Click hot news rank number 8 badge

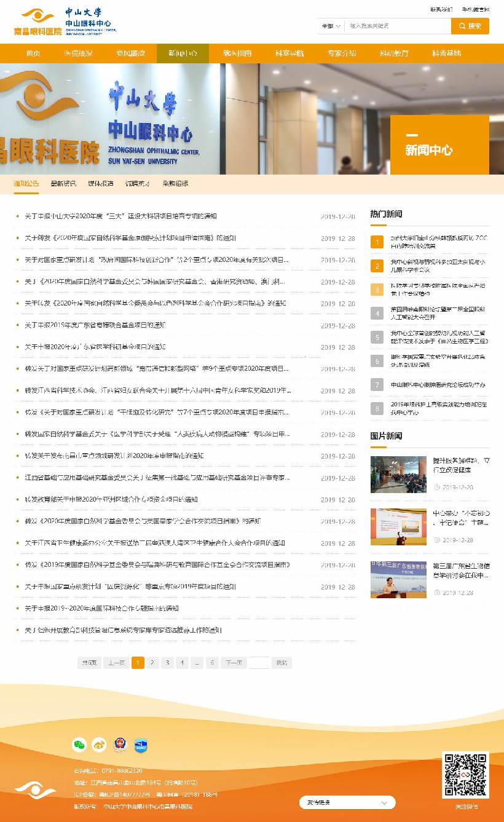(377, 408)
